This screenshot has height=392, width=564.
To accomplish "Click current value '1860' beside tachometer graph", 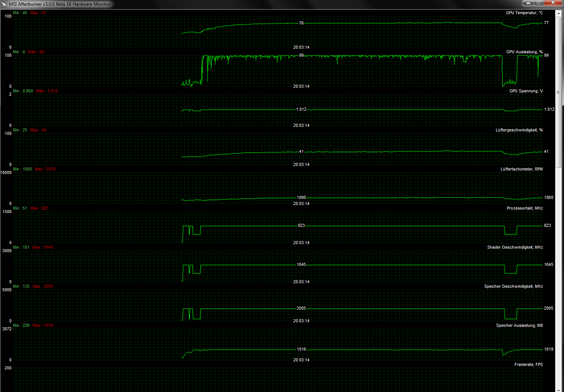I will click(549, 197).
